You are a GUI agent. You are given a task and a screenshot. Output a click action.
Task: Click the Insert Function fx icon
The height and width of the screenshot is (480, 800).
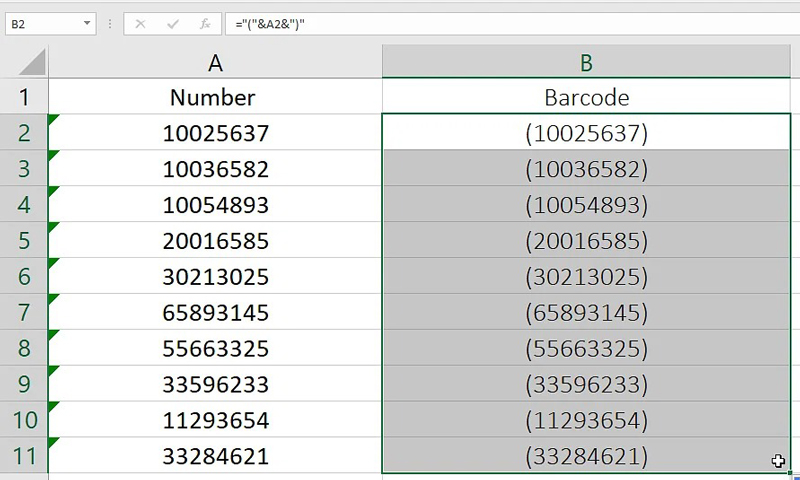click(205, 23)
